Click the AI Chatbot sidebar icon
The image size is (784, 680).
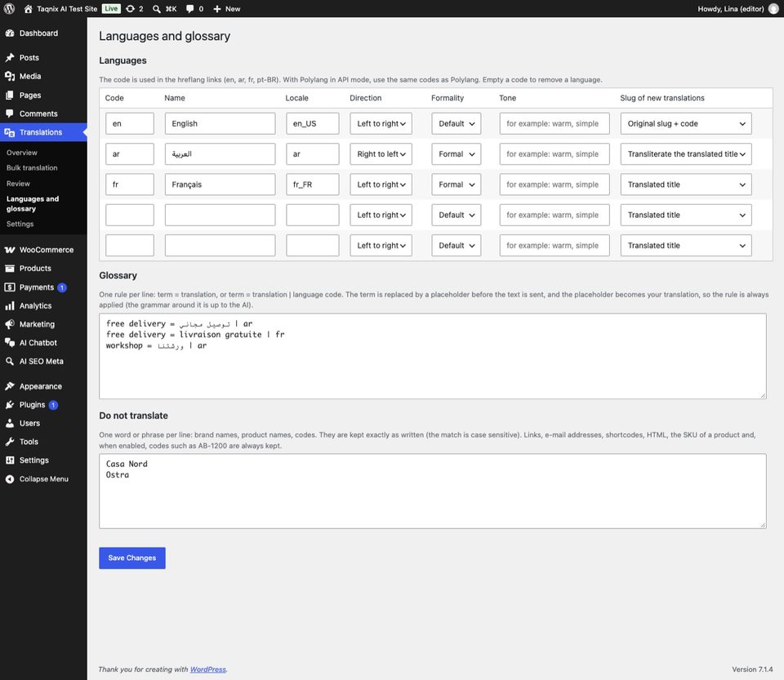tap(10, 343)
